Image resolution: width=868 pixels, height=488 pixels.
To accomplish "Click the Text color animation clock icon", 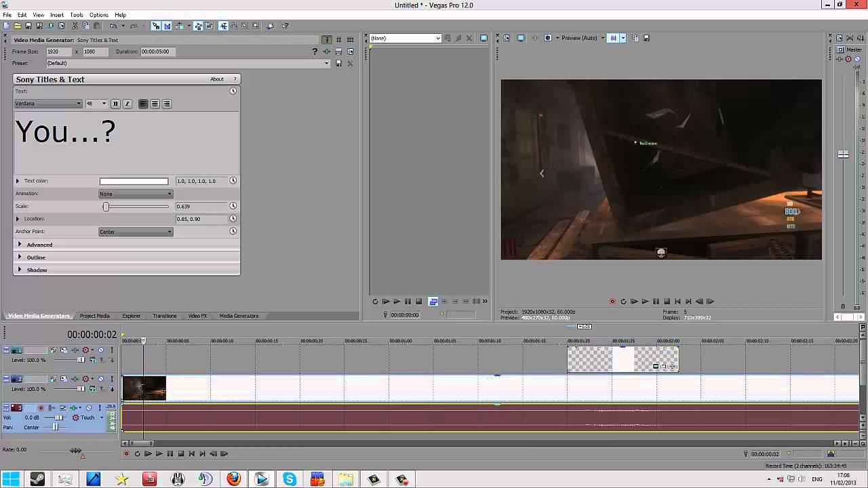I will [x=233, y=181].
